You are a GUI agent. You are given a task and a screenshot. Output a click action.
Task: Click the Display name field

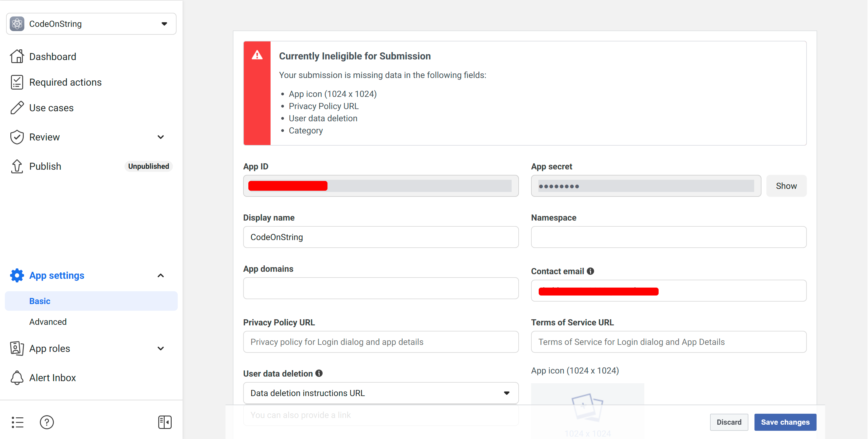click(381, 237)
